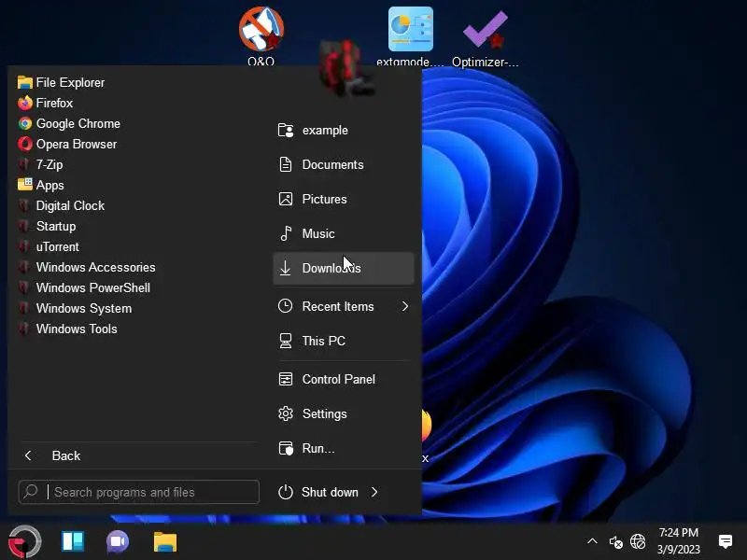This screenshot has width=747, height=560.
Task: Click the Run icon
Action: click(x=286, y=448)
